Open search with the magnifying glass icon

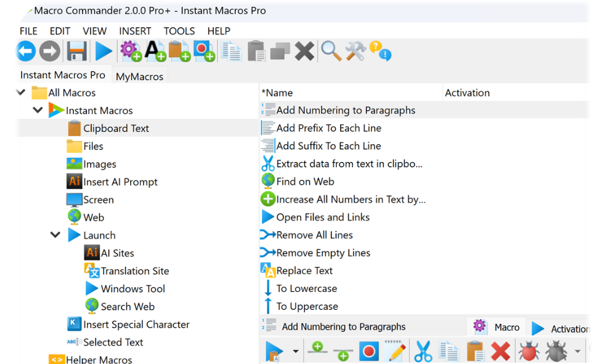click(x=331, y=52)
